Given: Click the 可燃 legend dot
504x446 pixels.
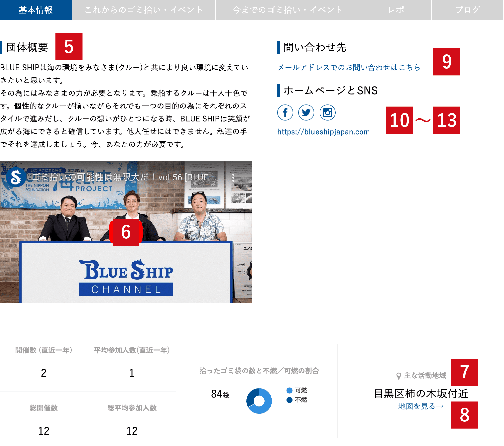Looking at the screenshot, I should 289,390.
